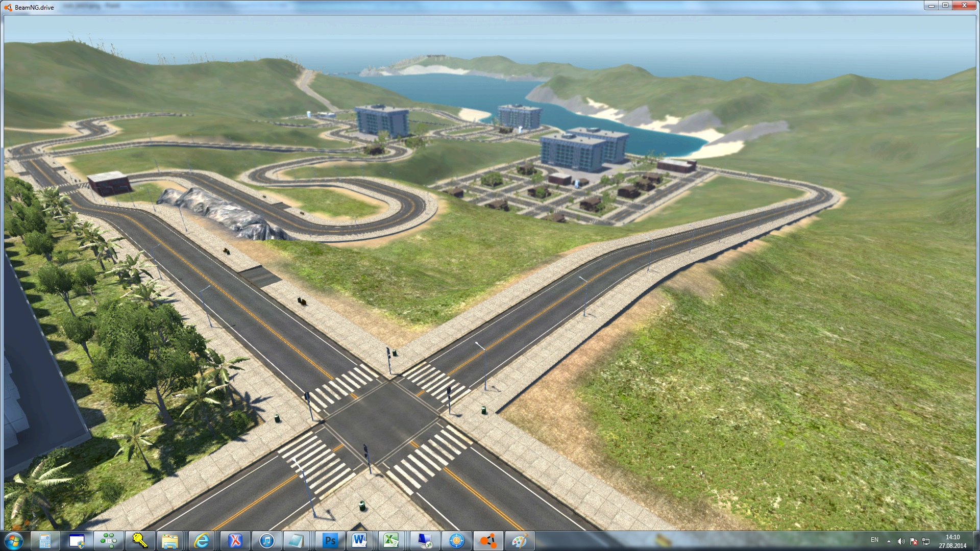
Task: Click the BeamNG.drive window title text
Action: coord(34,8)
